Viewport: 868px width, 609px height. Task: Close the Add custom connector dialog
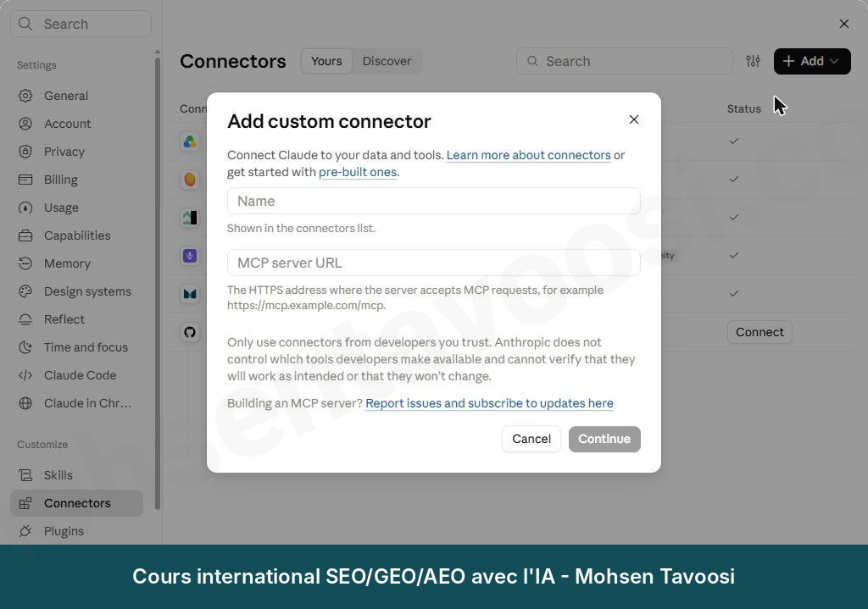tap(634, 119)
